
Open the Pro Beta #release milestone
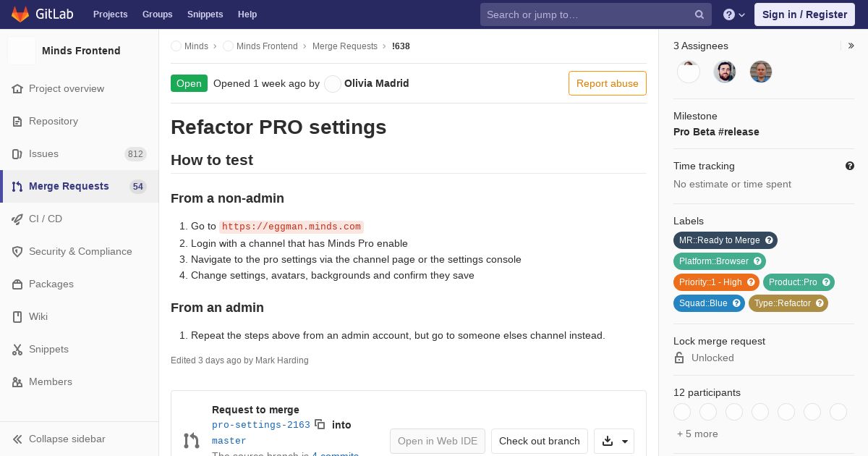click(x=716, y=132)
